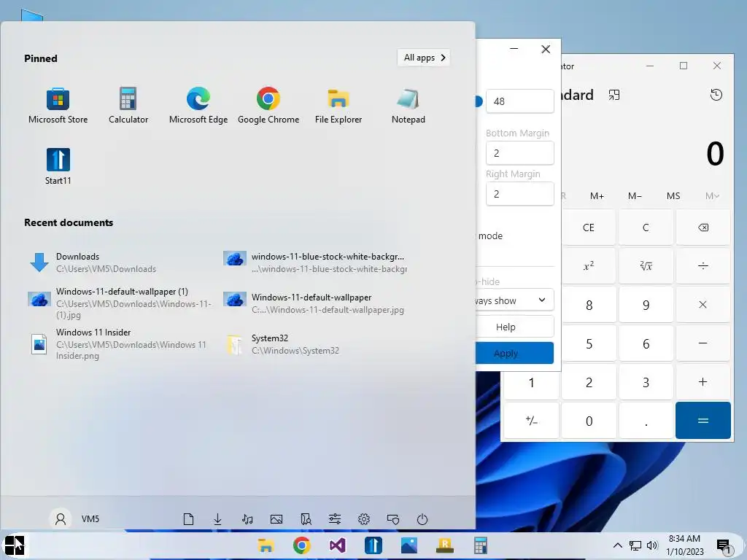The image size is (747, 560).
Task: Click the CE button in Calculator
Action: (589, 227)
